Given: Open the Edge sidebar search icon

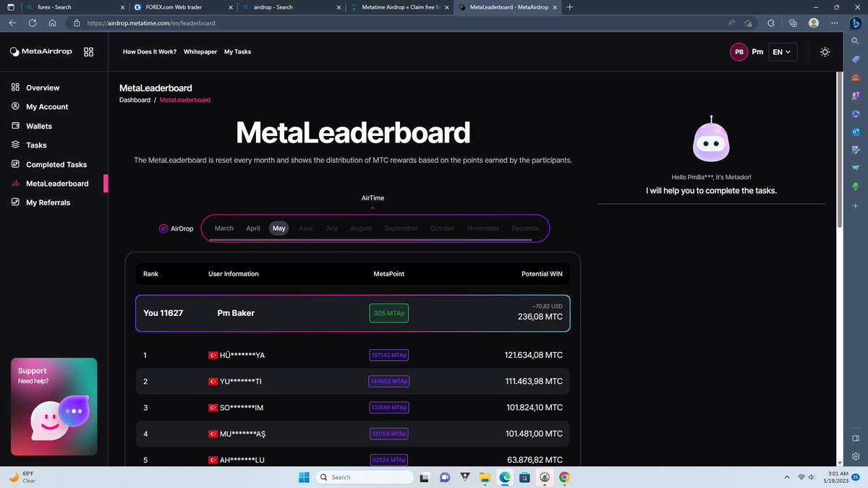Looking at the screenshot, I should (856, 42).
